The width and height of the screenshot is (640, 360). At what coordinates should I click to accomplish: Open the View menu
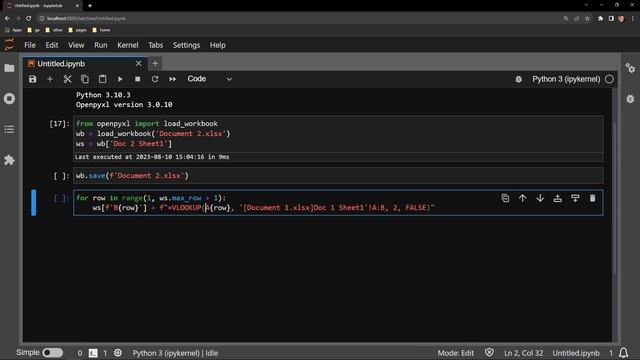[76, 45]
